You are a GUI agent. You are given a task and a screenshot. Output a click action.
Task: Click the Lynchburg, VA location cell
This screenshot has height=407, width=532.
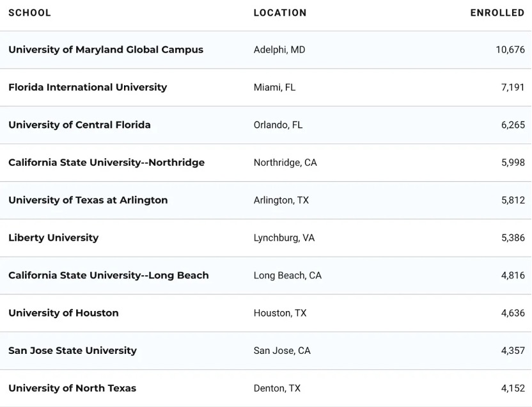(x=284, y=238)
